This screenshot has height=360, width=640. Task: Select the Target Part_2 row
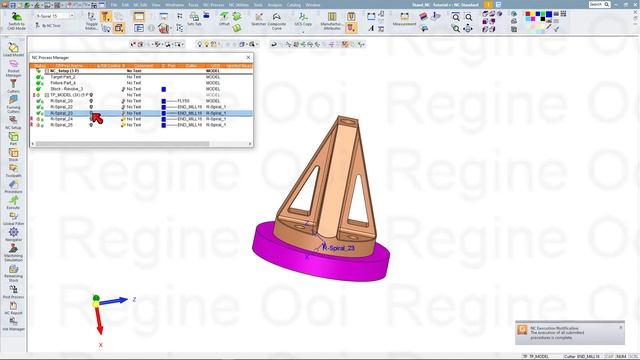141,77
